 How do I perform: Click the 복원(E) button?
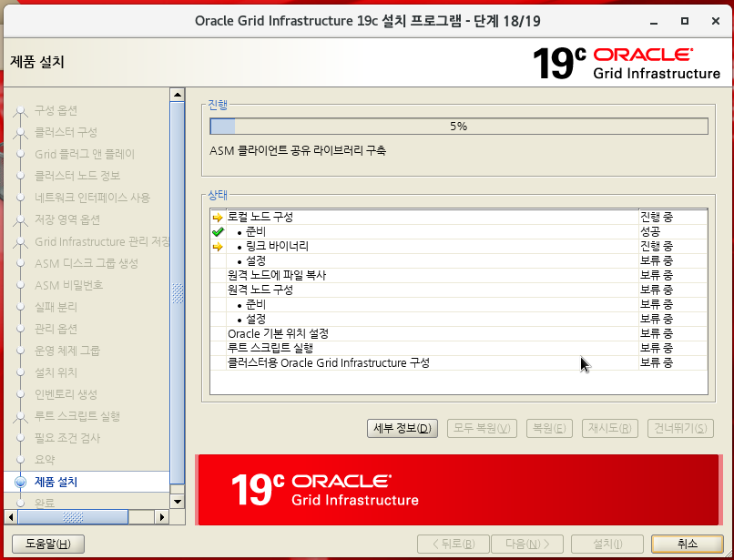coord(549,428)
